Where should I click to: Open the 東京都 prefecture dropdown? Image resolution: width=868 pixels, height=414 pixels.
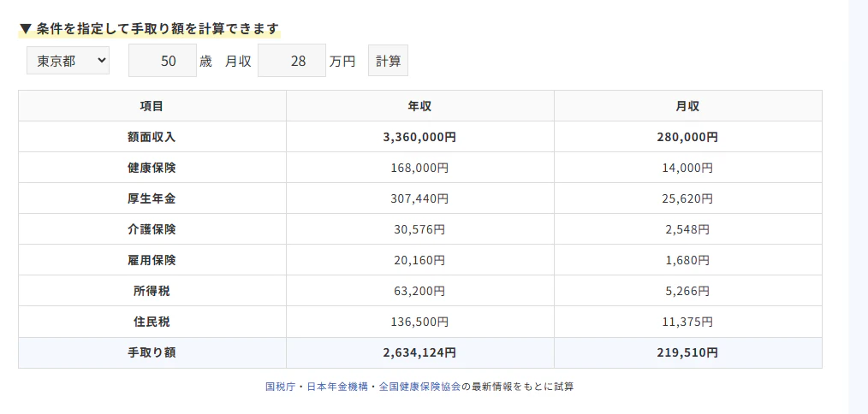click(68, 60)
